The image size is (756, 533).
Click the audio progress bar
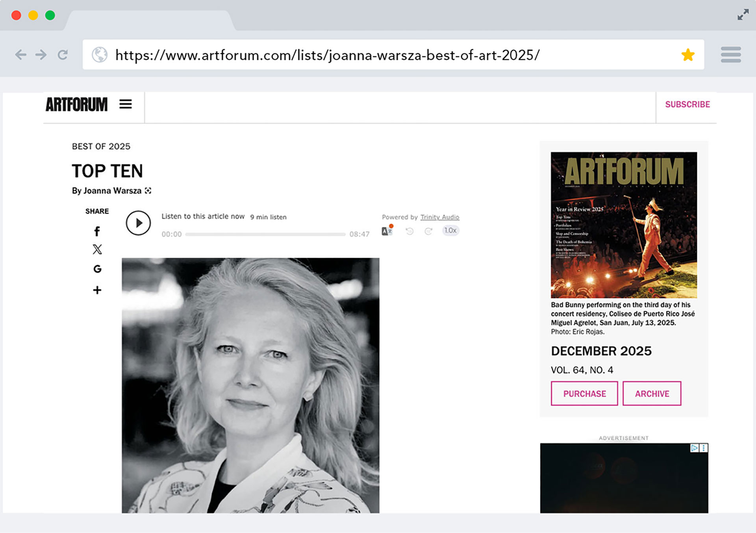(265, 234)
